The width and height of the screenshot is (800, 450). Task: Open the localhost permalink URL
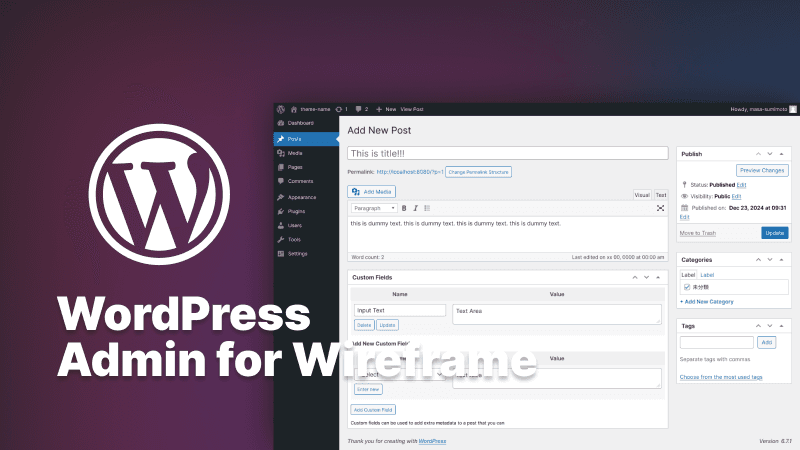tap(410, 172)
